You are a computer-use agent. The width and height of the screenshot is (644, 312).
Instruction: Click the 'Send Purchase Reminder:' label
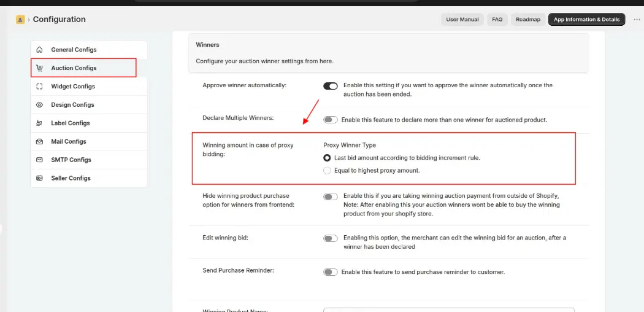(x=238, y=270)
